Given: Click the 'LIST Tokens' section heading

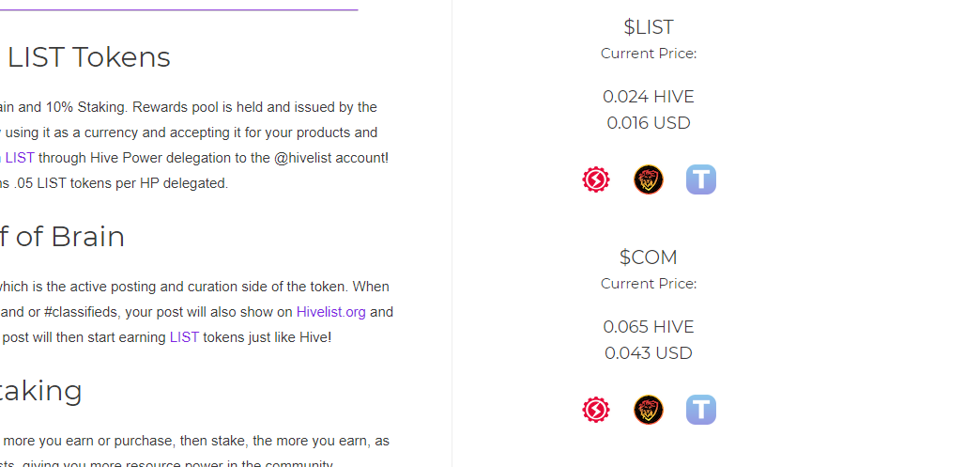Looking at the screenshot, I should pos(89,57).
